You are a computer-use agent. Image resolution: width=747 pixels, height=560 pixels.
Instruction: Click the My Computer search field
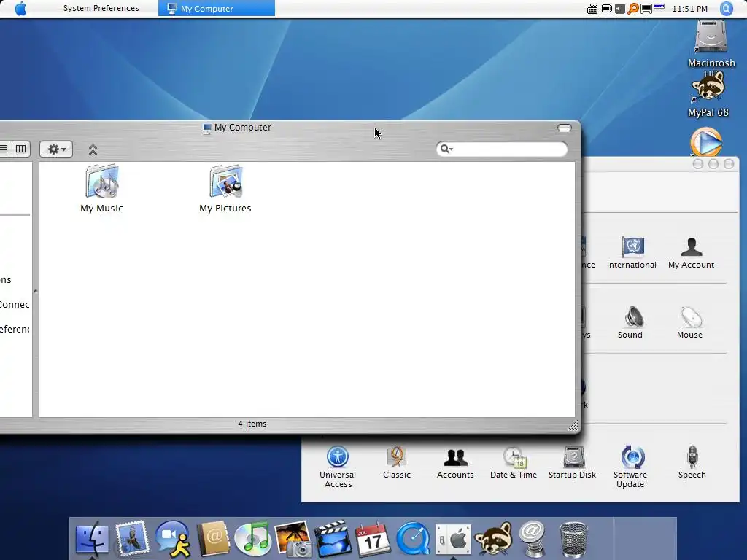pos(502,149)
